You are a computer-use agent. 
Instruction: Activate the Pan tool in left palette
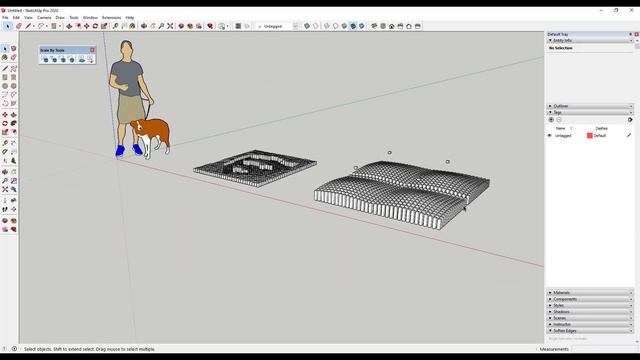click(13, 172)
